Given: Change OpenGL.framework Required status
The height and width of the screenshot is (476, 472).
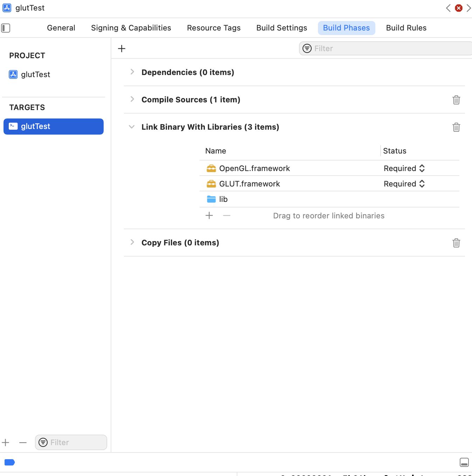Looking at the screenshot, I should pyautogui.click(x=404, y=168).
